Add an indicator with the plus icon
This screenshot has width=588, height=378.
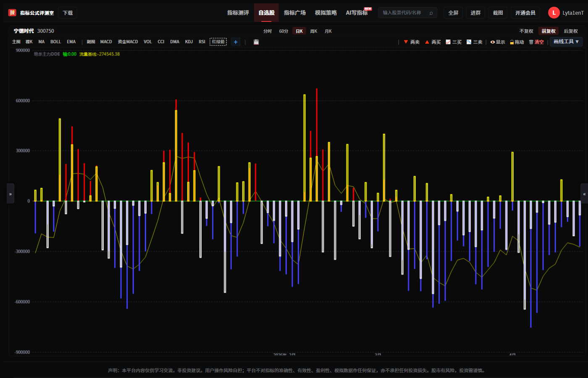coord(236,42)
